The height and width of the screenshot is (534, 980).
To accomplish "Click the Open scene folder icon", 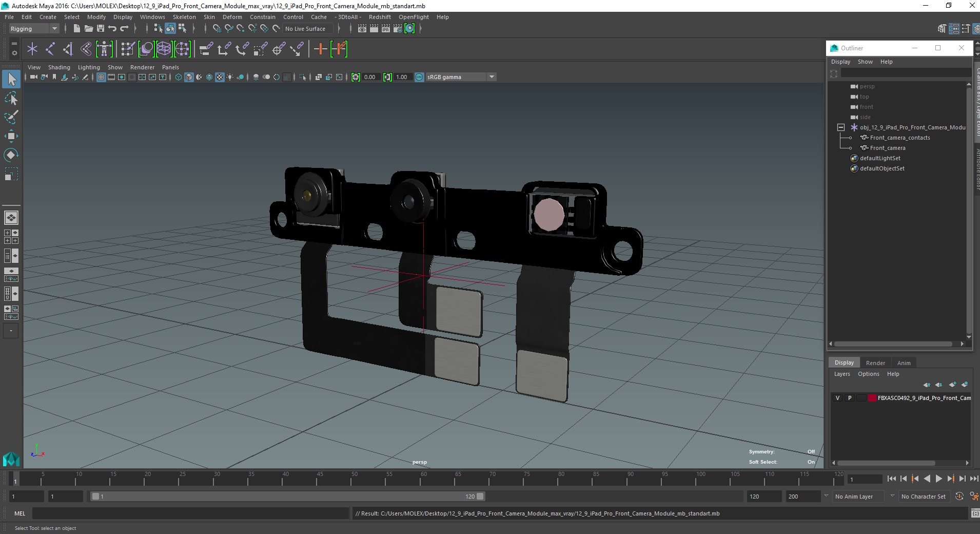I will click(88, 29).
